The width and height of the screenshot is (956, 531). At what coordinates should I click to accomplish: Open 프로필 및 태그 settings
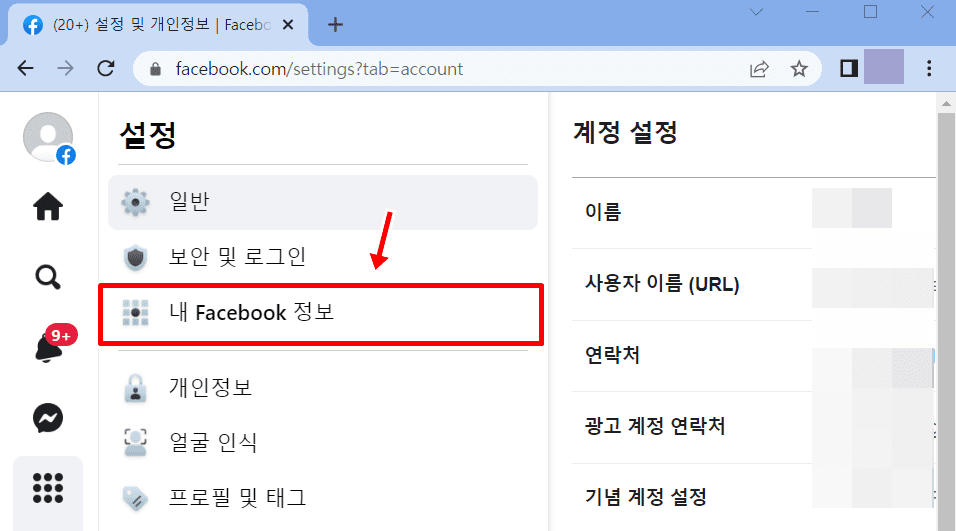click(323, 498)
